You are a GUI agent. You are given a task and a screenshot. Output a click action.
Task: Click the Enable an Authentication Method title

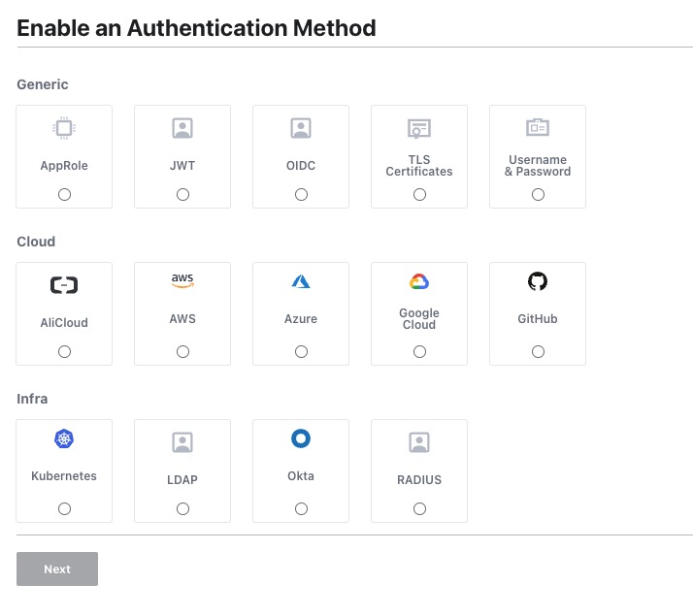pyautogui.click(x=196, y=28)
